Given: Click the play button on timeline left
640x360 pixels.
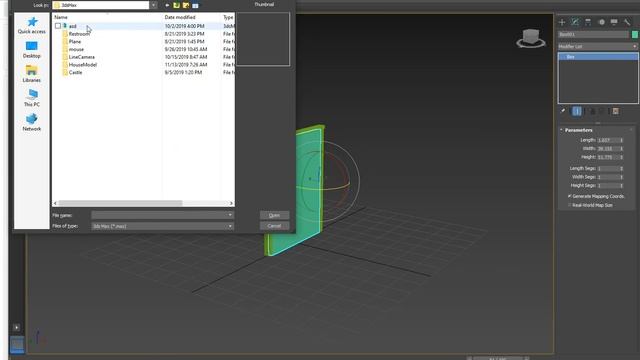Looking at the screenshot, I should [16, 327].
